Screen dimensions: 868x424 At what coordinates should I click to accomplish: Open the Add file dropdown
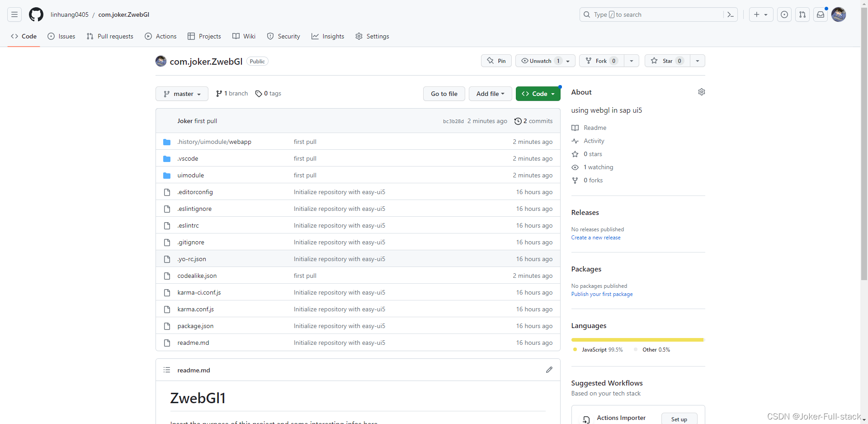(x=490, y=94)
